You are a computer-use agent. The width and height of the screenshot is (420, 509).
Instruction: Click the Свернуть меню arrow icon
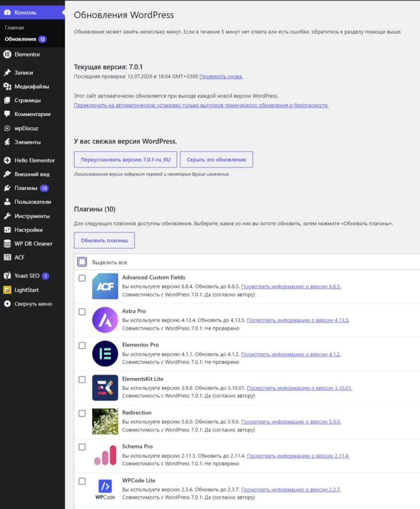point(7,304)
